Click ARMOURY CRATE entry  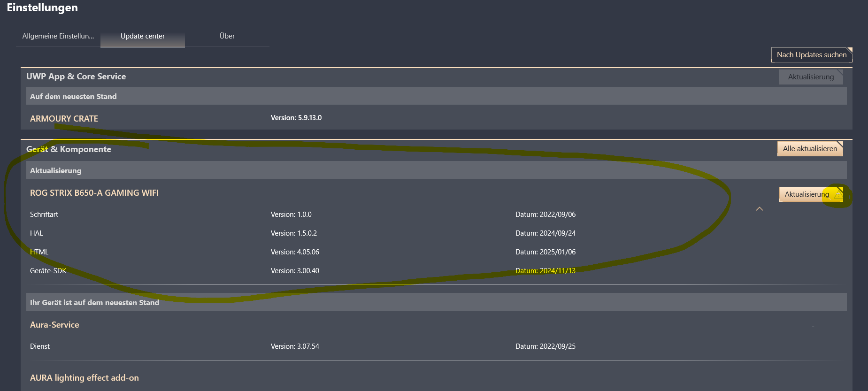pos(64,119)
